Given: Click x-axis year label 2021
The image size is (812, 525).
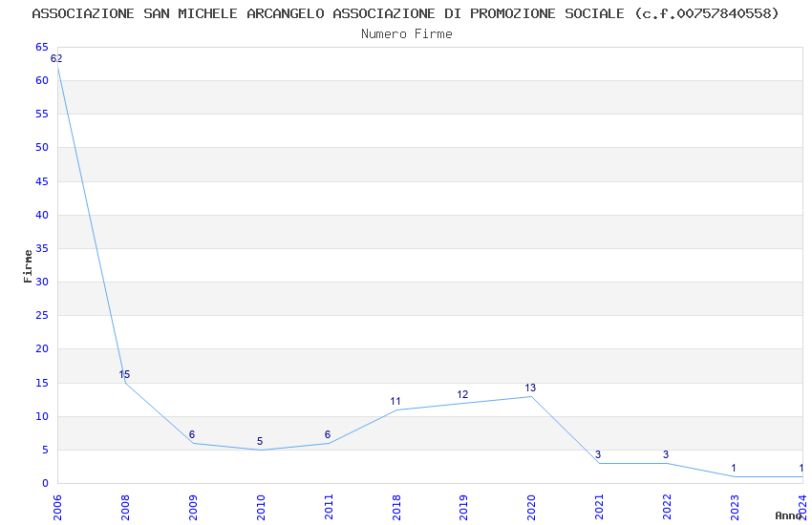Looking at the screenshot, I should [x=599, y=507].
